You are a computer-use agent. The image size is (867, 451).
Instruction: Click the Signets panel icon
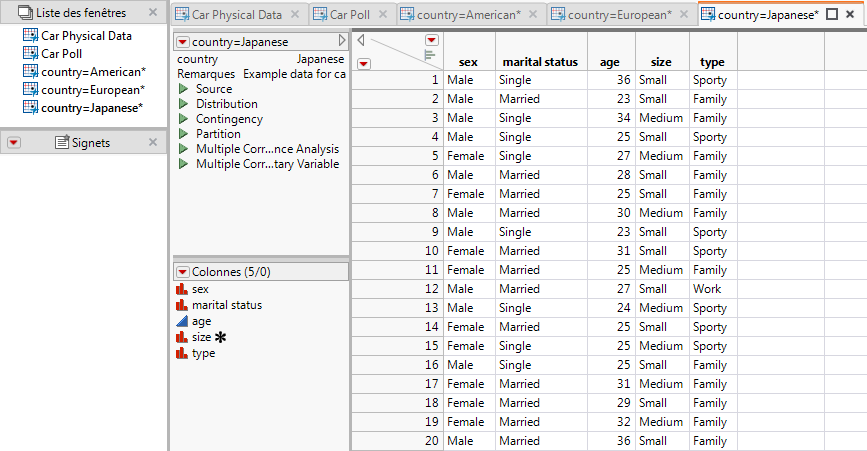click(62, 143)
